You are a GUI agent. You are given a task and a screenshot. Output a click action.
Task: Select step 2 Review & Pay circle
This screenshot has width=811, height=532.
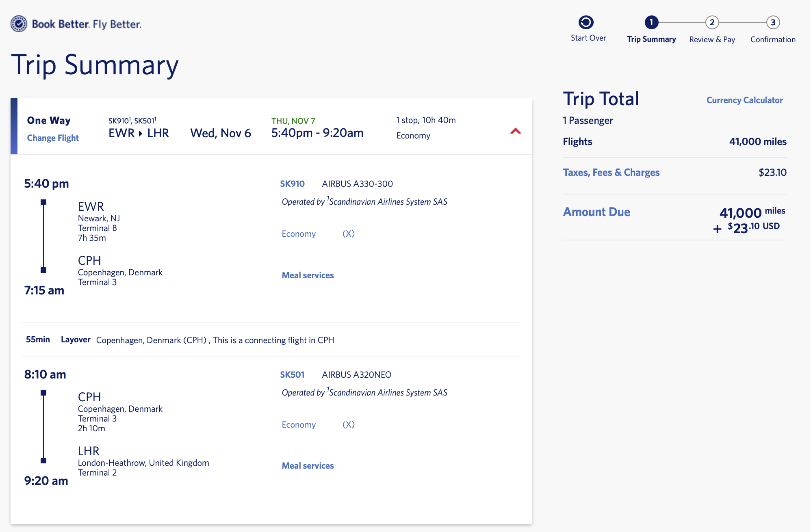point(712,22)
